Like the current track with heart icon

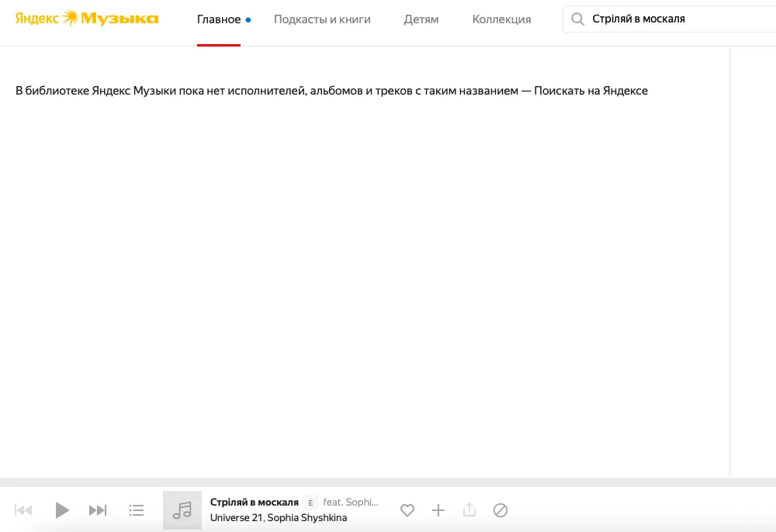pos(407,510)
